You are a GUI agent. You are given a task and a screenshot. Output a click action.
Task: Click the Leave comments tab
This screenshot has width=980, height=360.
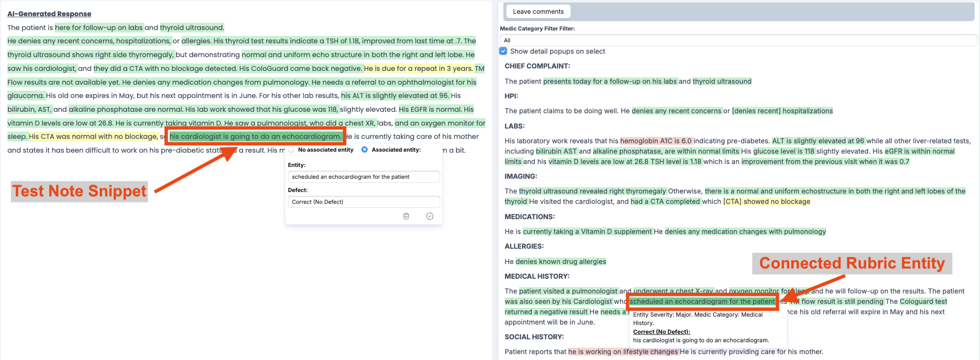pyautogui.click(x=538, y=12)
